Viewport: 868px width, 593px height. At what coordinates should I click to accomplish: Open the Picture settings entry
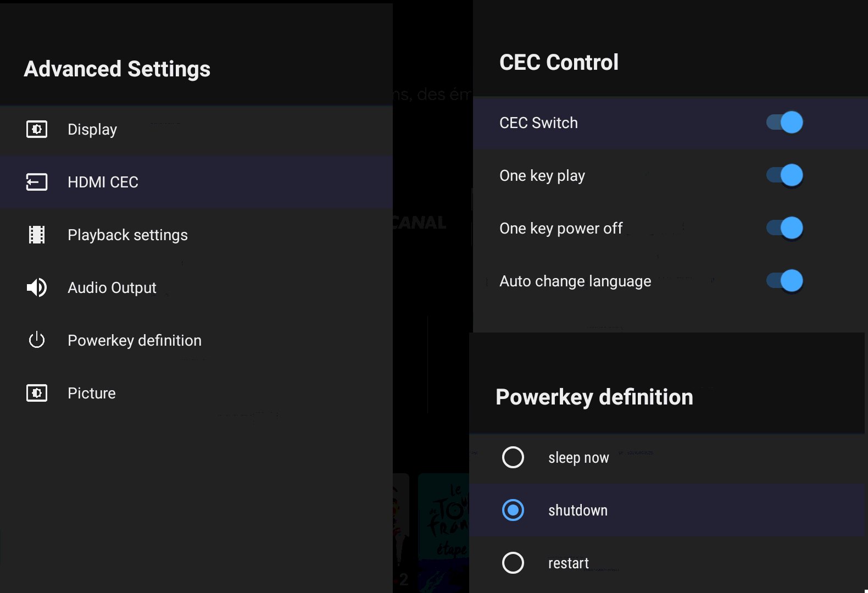pyautogui.click(x=196, y=393)
